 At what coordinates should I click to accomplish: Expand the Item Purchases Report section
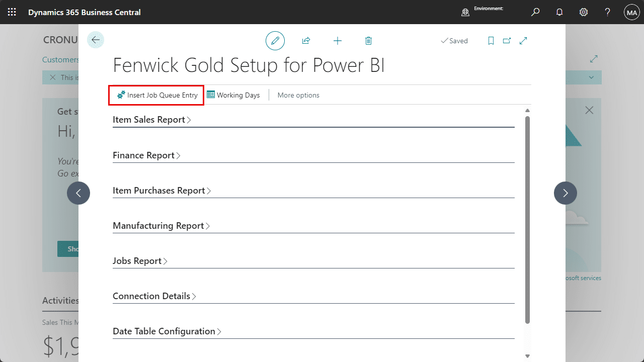[x=162, y=191]
